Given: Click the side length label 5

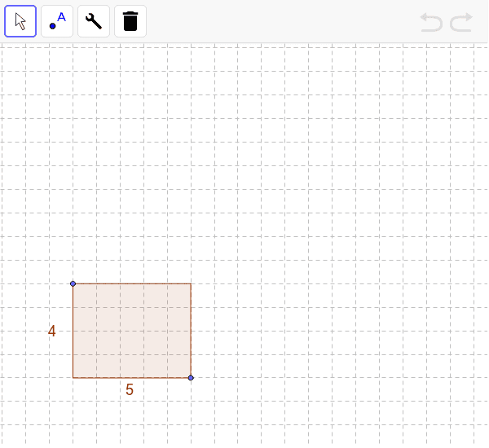Looking at the screenshot, I should click(x=130, y=389).
